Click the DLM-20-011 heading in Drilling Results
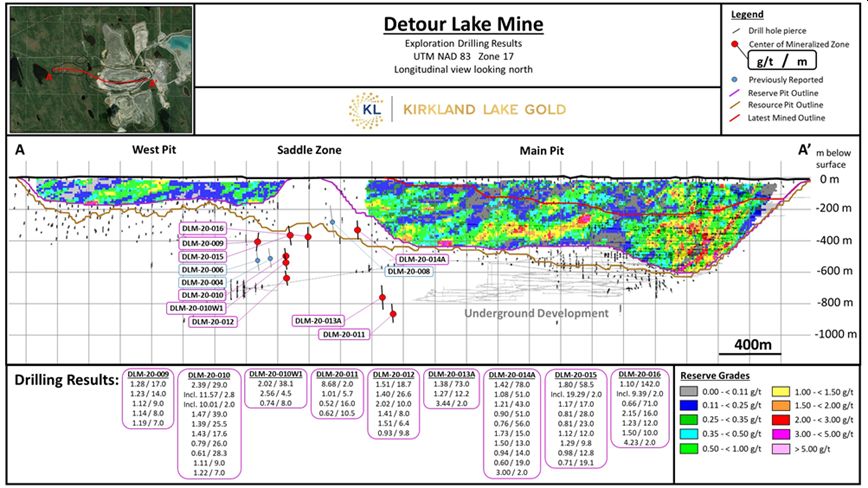Screen dimensions: 868x488 pyautogui.click(x=337, y=375)
